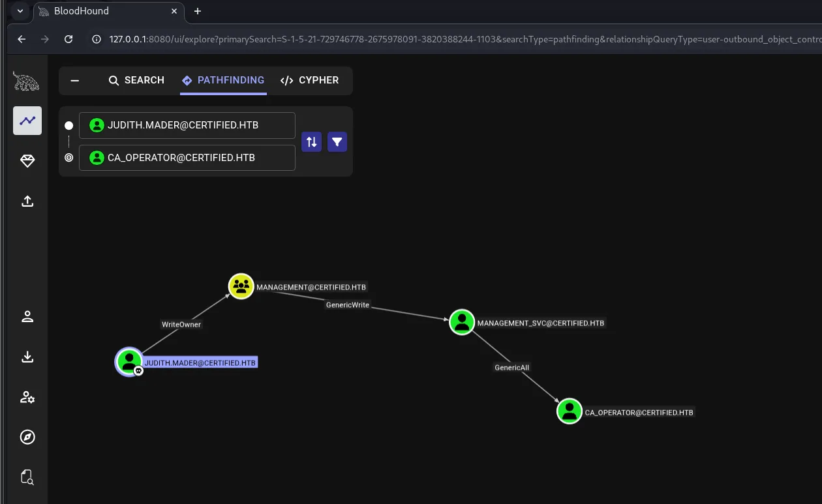The width and height of the screenshot is (822, 504).
Task: Edit start node JUDITH.MADER field
Action: (x=187, y=125)
